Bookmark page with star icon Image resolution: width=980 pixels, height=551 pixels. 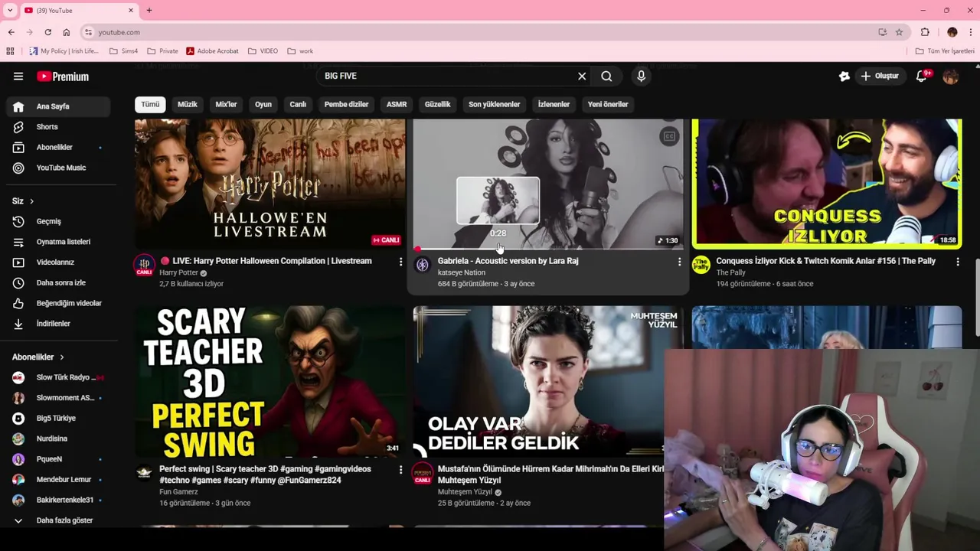[x=899, y=32]
